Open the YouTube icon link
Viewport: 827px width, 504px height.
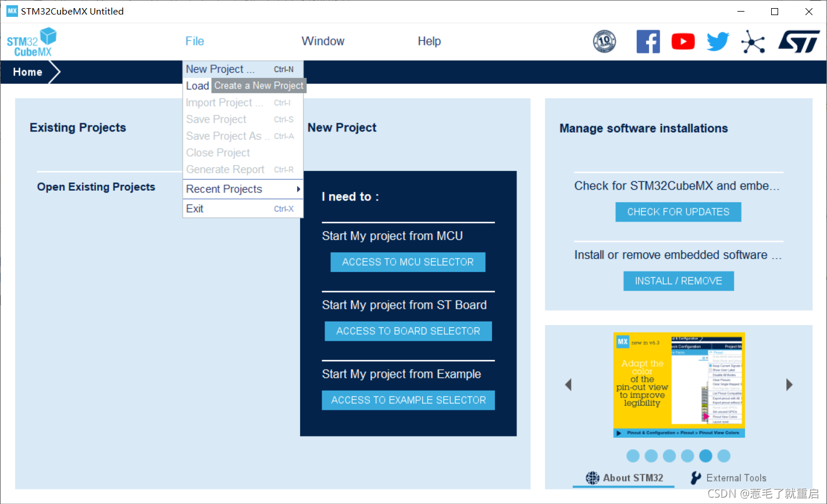click(x=683, y=41)
